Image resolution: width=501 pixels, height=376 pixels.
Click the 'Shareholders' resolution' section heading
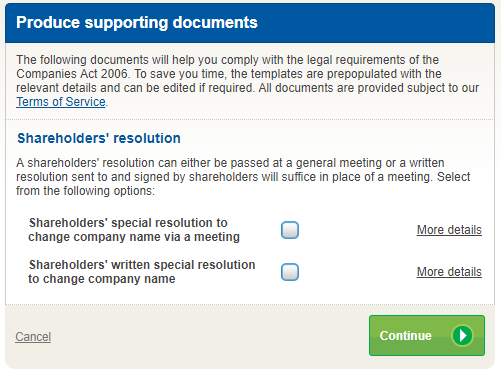[x=99, y=138]
